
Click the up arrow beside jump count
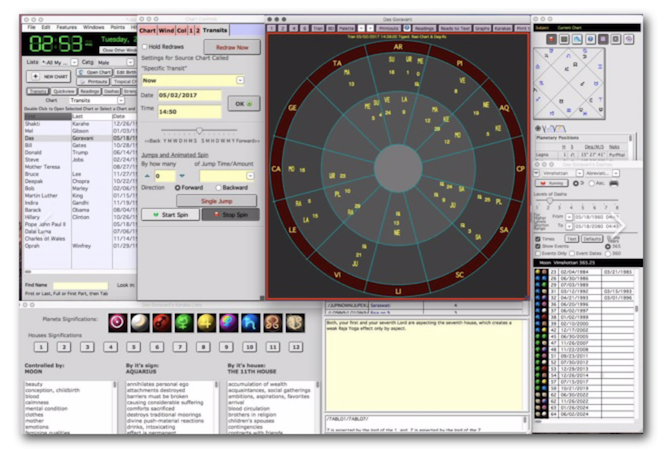point(145,175)
